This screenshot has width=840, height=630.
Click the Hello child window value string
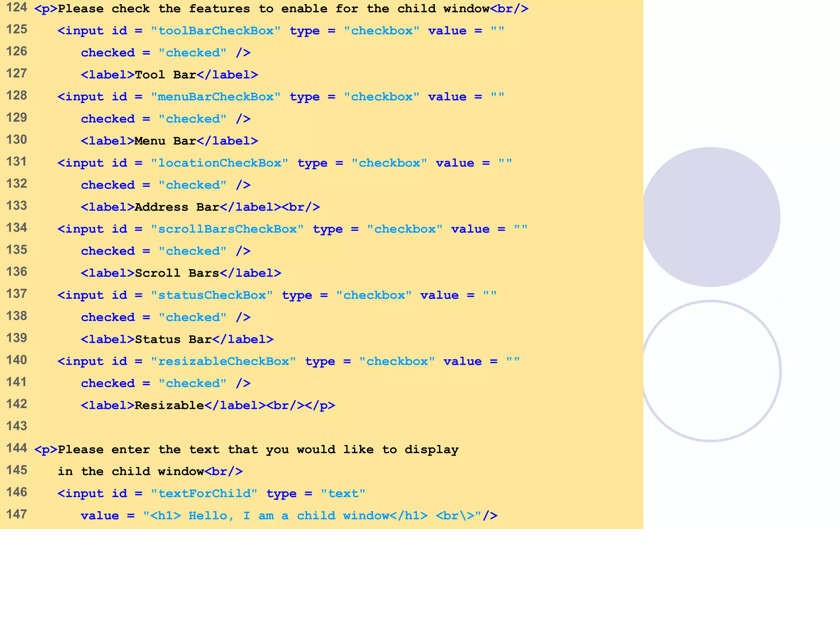pos(312,516)
